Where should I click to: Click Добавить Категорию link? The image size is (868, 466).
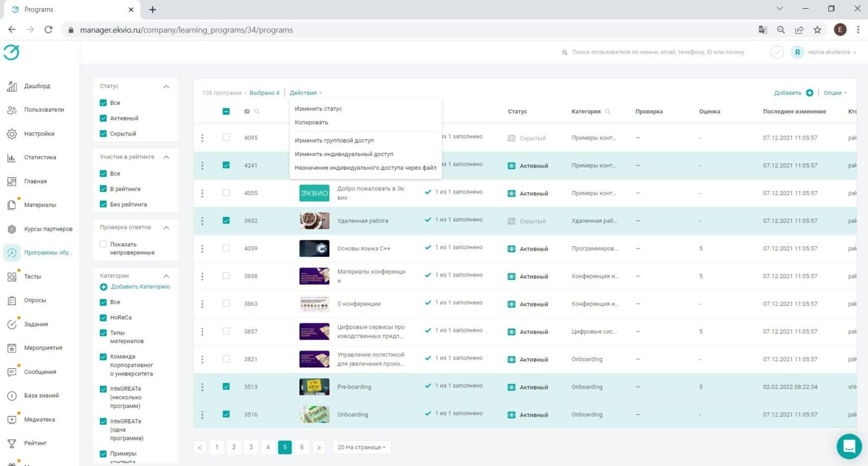140,287
